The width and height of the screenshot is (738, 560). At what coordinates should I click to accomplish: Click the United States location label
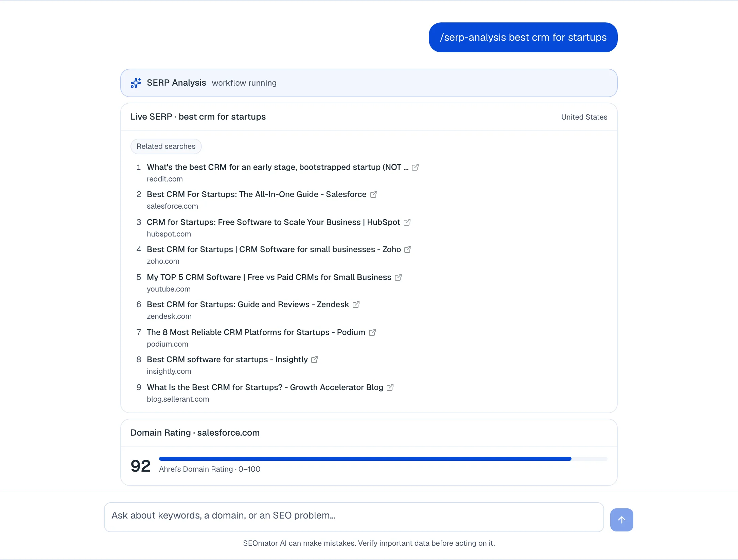[x=584, y=117]
